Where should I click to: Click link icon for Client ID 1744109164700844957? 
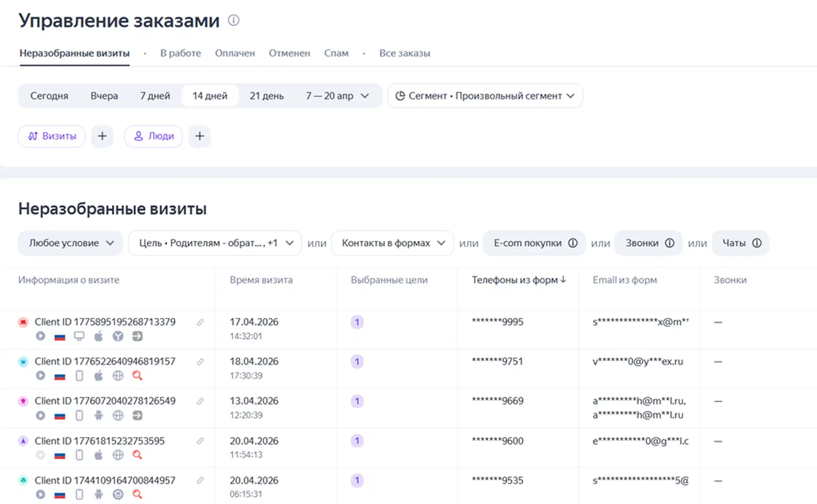200,481
